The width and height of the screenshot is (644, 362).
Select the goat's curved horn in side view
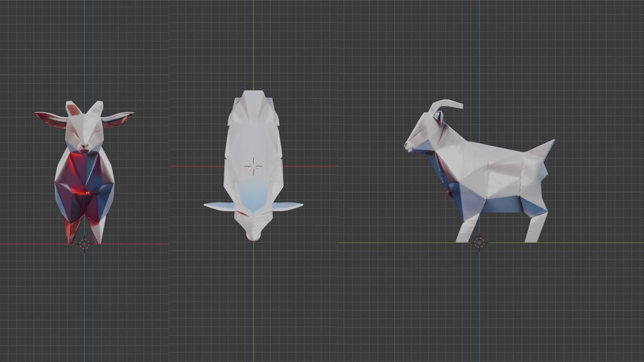click(x=447, y=105)
